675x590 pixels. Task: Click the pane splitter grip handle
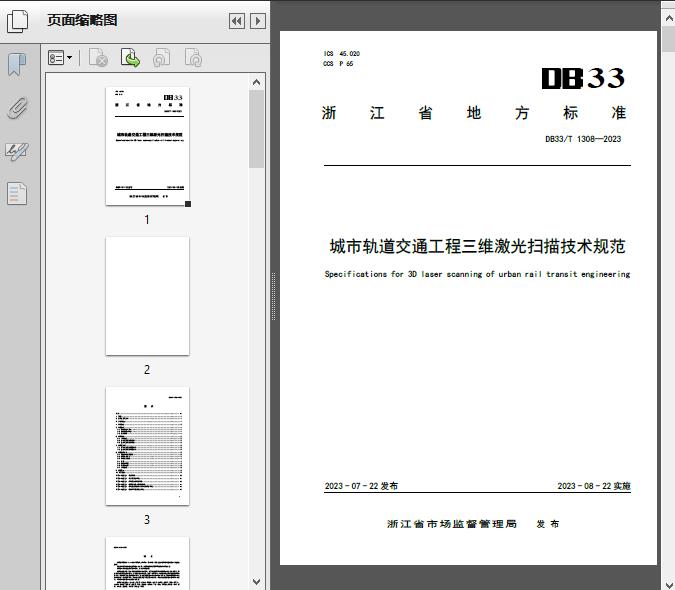click(273, 297)
